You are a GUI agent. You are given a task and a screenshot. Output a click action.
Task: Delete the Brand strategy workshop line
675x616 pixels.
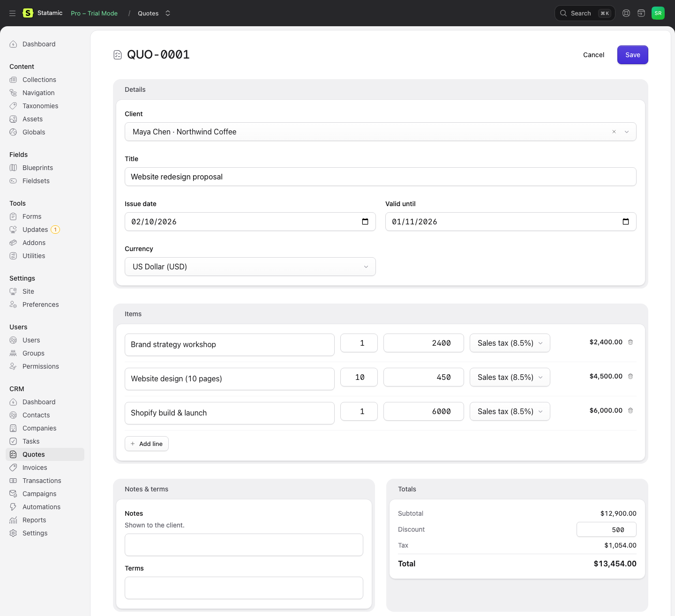point(630,342)
